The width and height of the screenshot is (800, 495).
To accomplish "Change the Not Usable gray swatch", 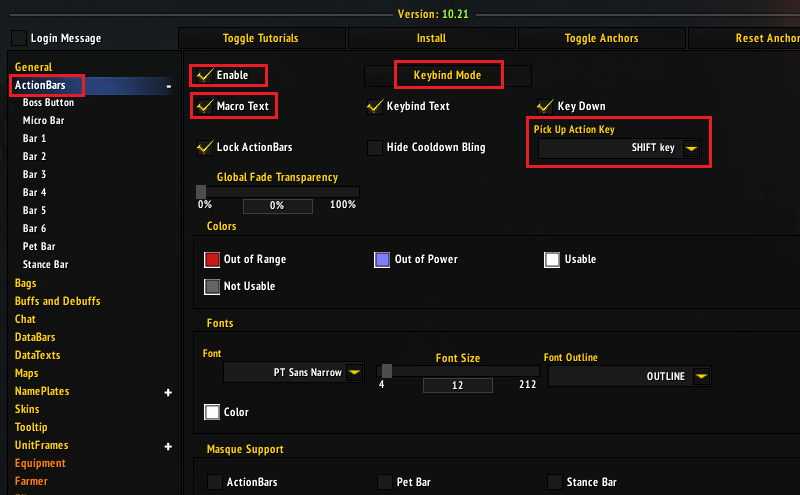I will (212, 286).
